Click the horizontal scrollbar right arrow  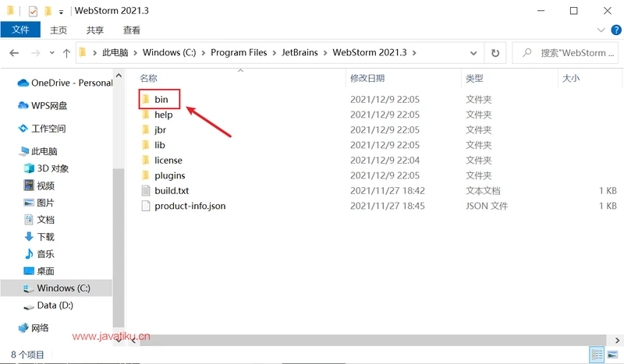[x=617, y=341]
